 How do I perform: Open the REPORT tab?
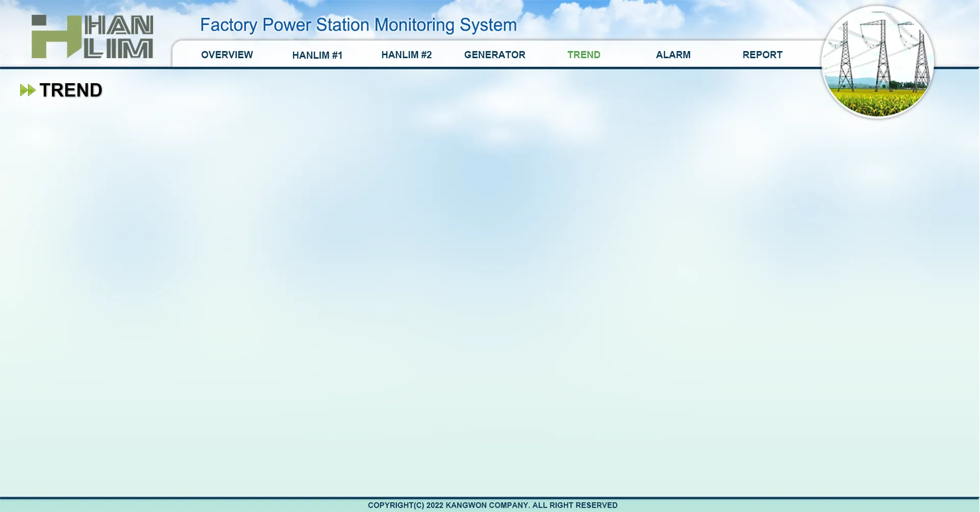[762, 55]
